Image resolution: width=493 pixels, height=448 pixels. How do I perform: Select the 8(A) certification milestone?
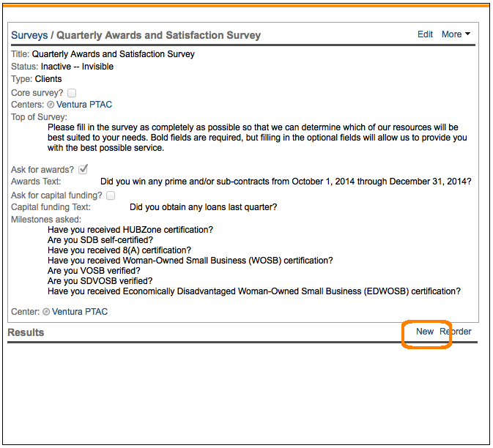click(120, 250)
